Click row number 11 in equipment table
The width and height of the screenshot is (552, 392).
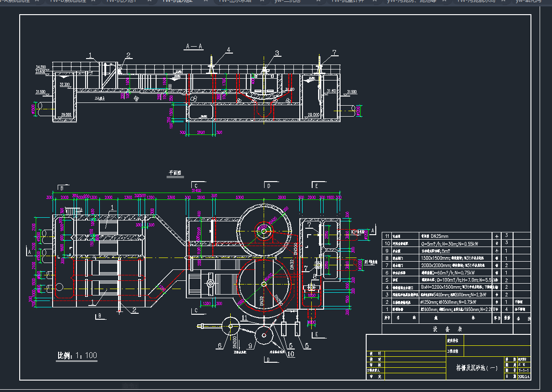point(387,236)
